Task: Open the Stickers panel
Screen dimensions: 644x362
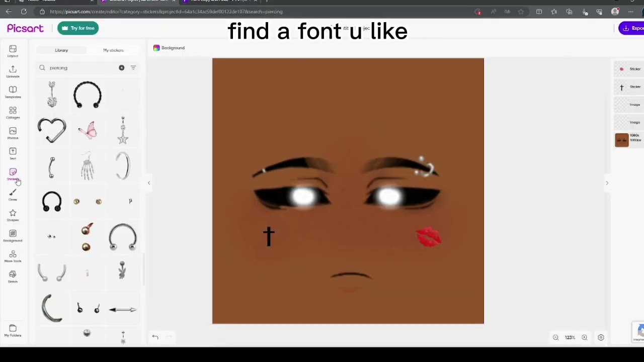Action: coord(13,174)
